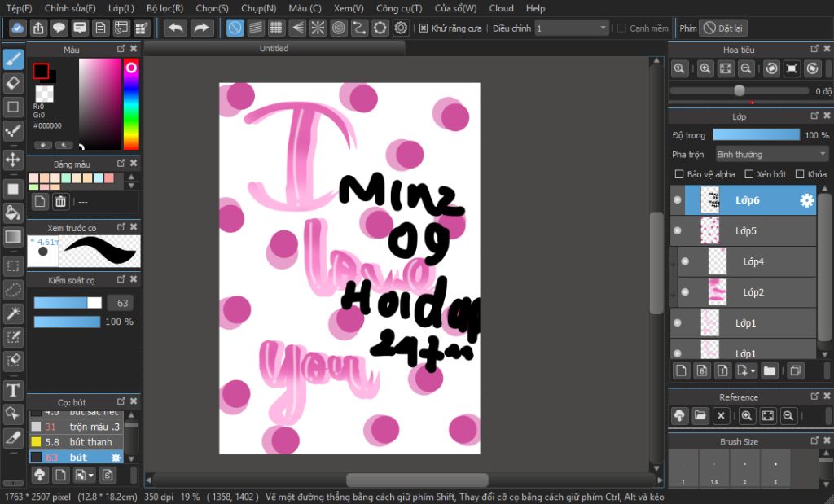Viewport: 834px width, 504px height.
Task: Hide the Lớp2 layer
Action: pos(685,291)
